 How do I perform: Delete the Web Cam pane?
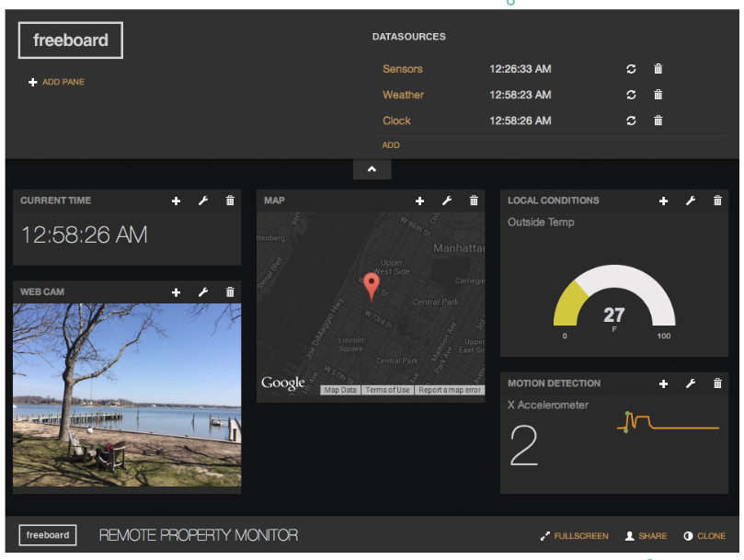pyautogui.click(x=230, y=291)
